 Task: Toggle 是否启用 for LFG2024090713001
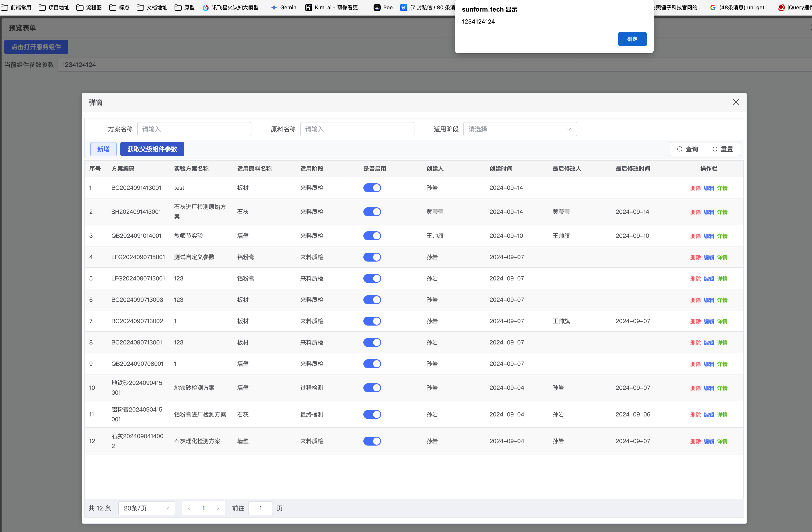point(372,278)
